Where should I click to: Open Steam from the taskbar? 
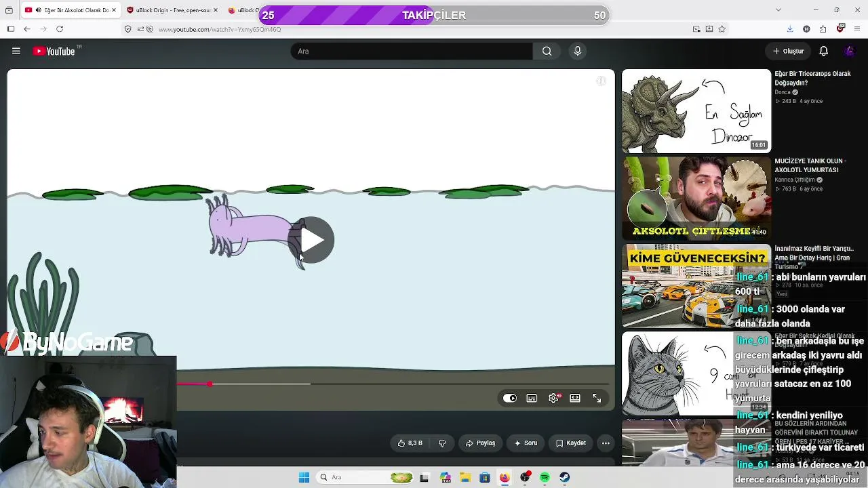click(x=564, y=477)
